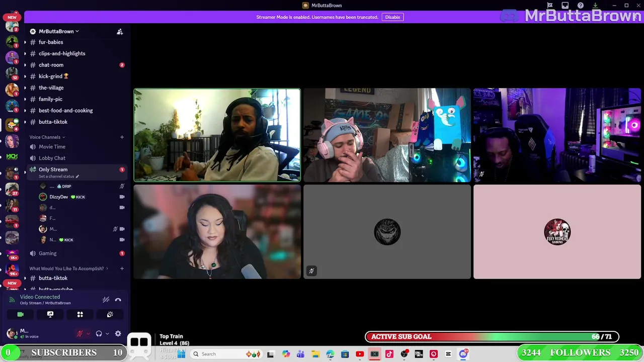The image size is (644, 362).
Task: Open Microsoft Store from taskbar
Action: pos(345,354)
